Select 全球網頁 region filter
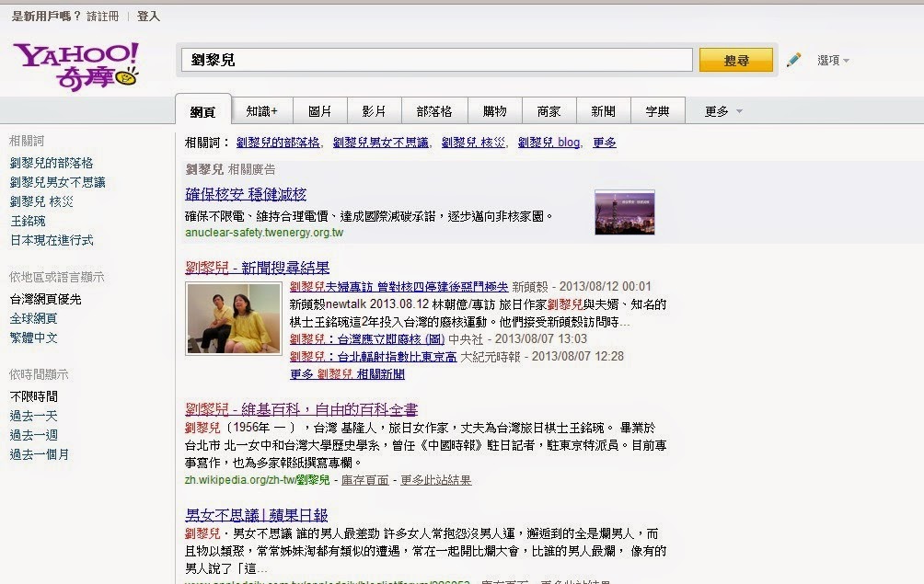The width and height of the screenshot is (924, 584). 33,318
